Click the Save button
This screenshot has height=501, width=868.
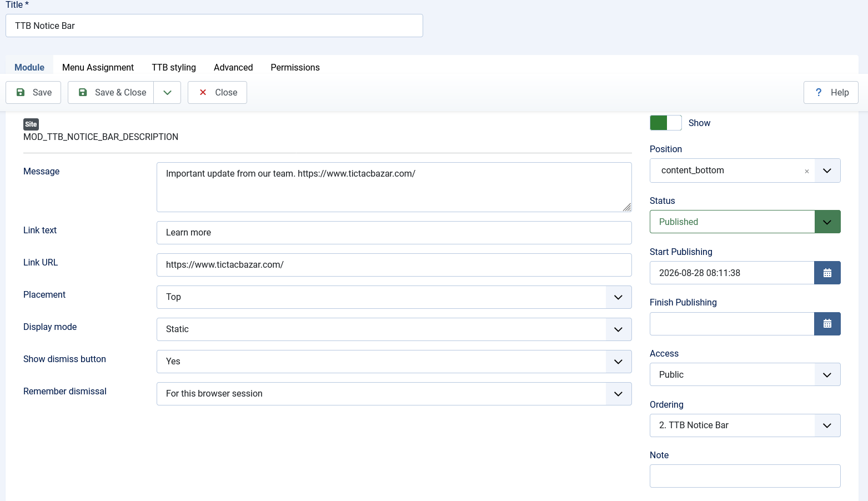point(33,93)
